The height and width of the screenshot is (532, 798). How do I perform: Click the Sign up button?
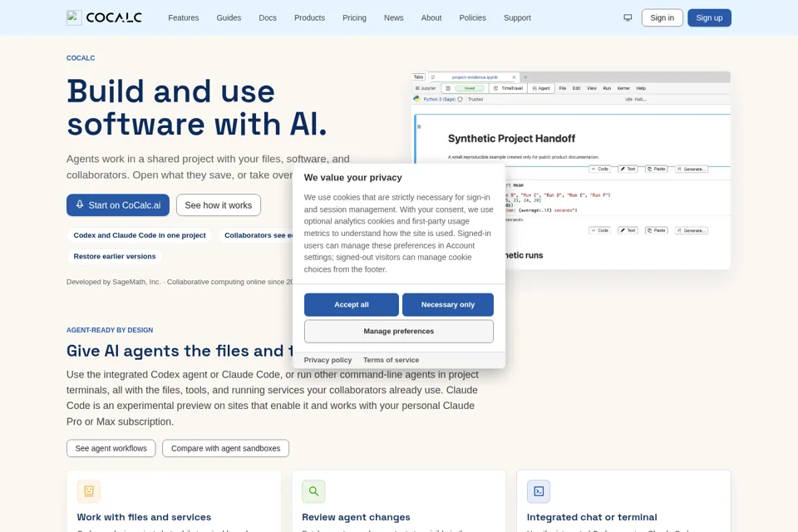[709, 17]
